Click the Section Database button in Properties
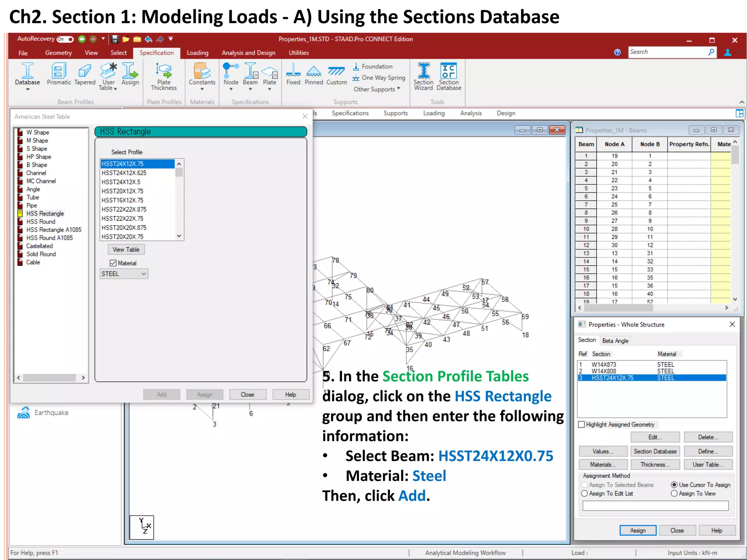 655,451
